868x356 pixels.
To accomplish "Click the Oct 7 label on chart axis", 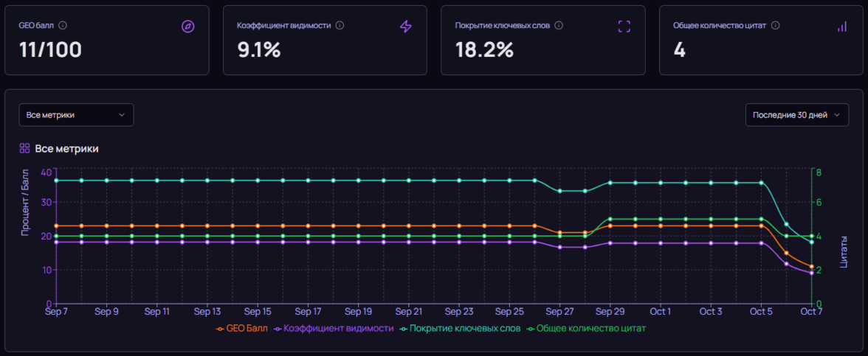I will (810, 312).
